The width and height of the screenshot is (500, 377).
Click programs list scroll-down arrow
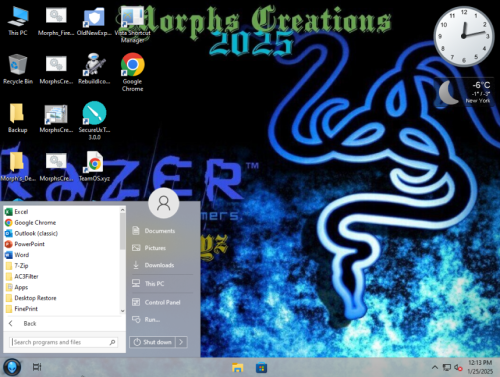click(122, 311)
